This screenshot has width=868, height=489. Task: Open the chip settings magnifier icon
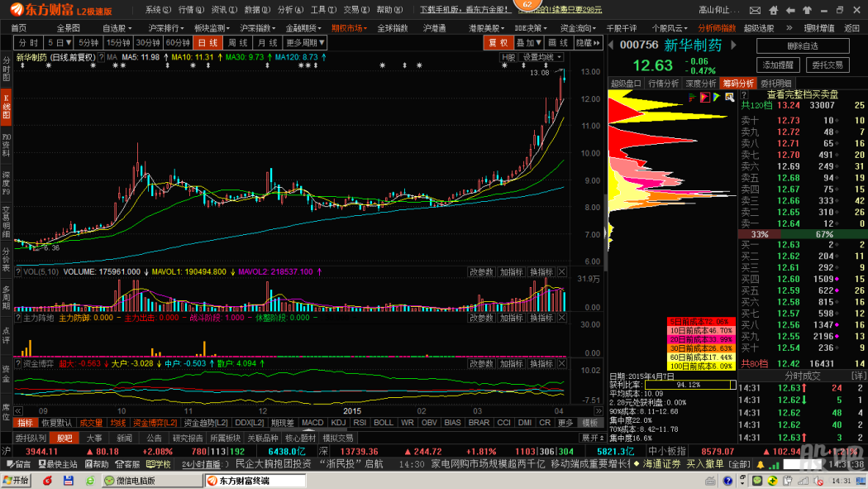click(730, 98)
